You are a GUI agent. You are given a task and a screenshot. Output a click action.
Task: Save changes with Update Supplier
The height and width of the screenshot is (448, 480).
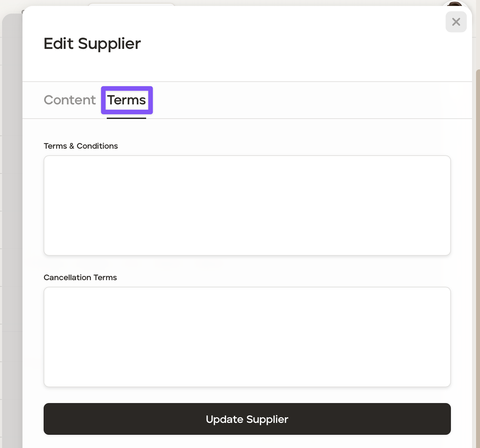[x=247, y=419]
